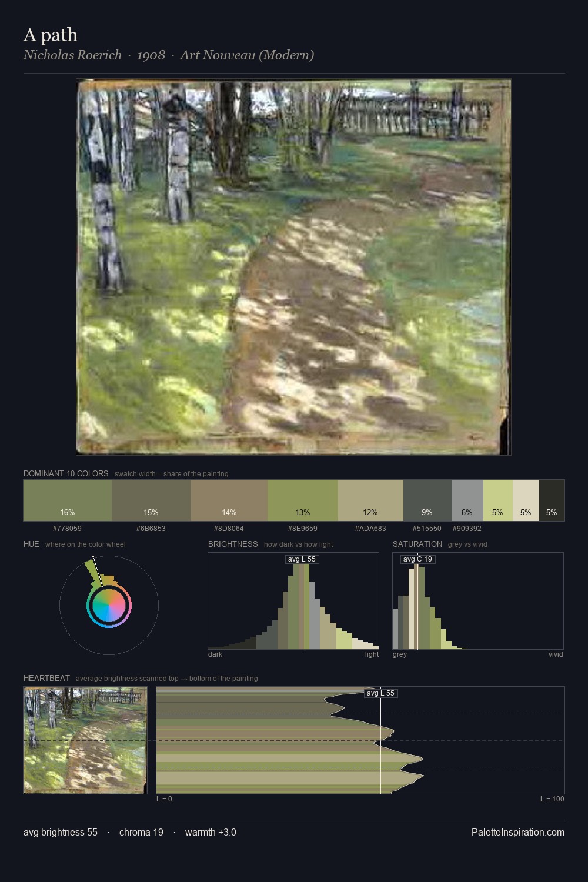This screenshot has height=882, width=588.
Task: Click the hex code #8E9659
Action: (302, 529)
